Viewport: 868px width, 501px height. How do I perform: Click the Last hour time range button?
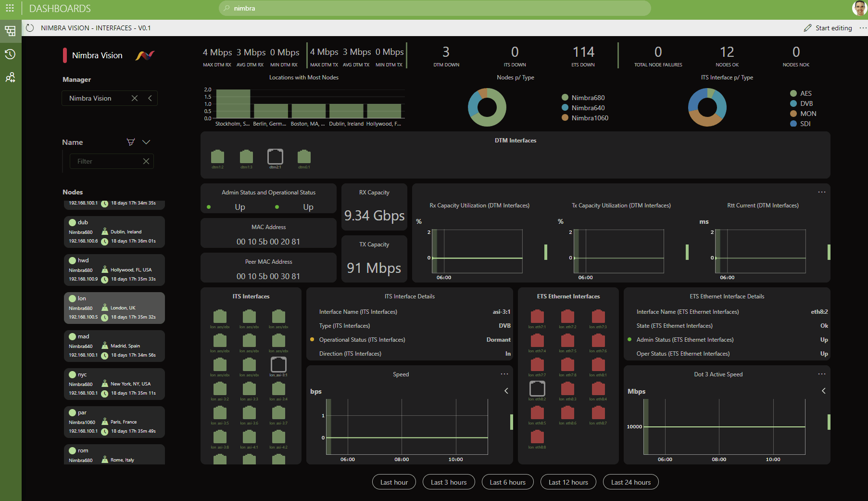click(394, 482)
